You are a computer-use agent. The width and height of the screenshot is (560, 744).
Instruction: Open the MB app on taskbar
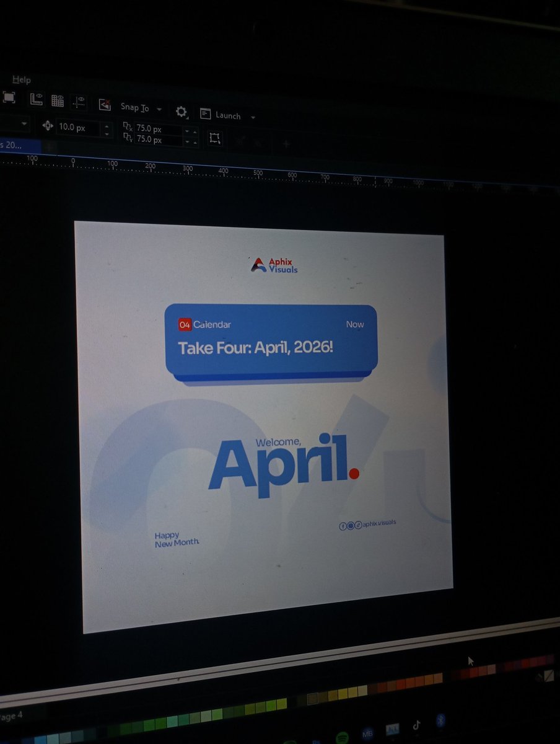click(x=367, y=733)
